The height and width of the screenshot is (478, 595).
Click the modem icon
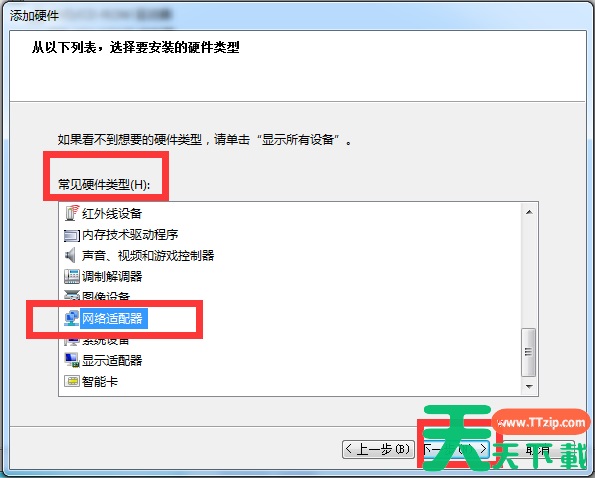point(72,276)
